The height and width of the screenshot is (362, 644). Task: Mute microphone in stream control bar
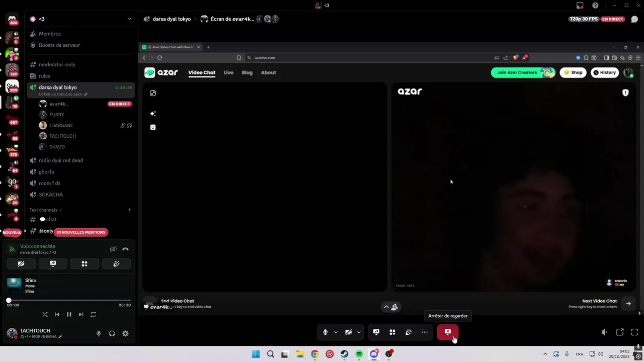click(326, 332)
